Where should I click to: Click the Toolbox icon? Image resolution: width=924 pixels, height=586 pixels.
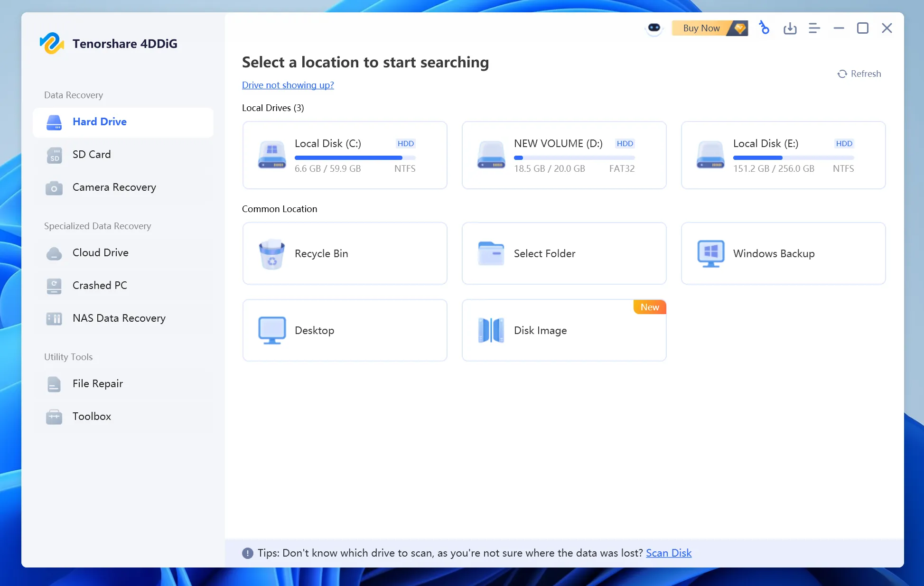click(x=54, y=417)
